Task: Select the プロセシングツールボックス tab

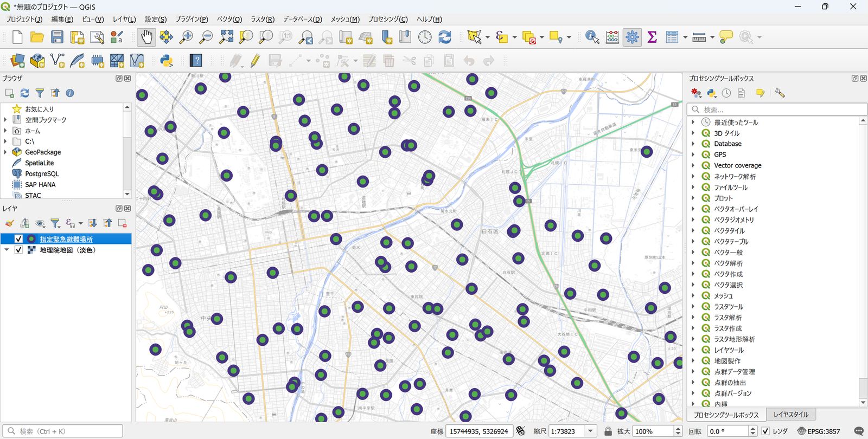Action: [x=726, y=415]
